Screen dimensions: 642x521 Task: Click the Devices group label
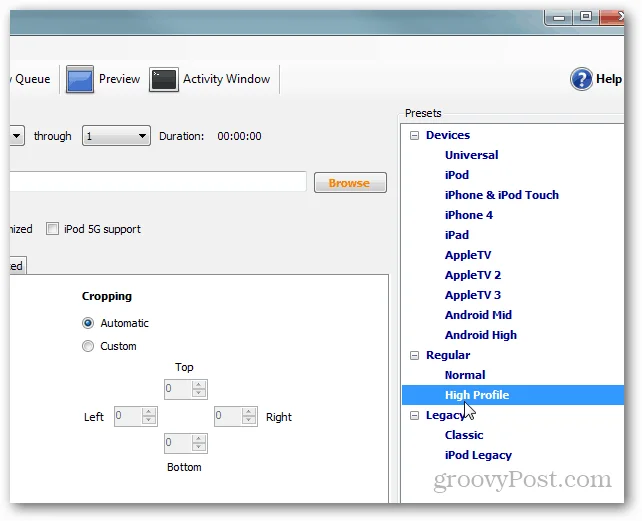tap(448, 135)
